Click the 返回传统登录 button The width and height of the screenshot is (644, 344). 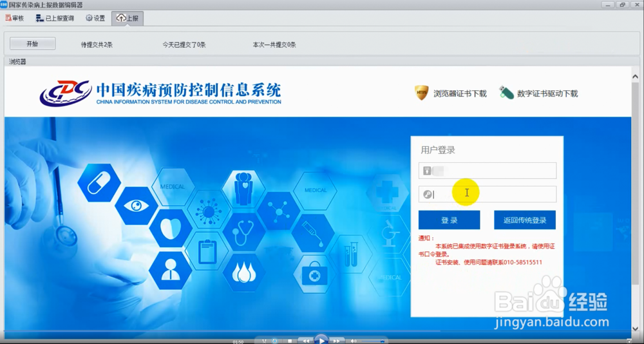tap(525, 220)
